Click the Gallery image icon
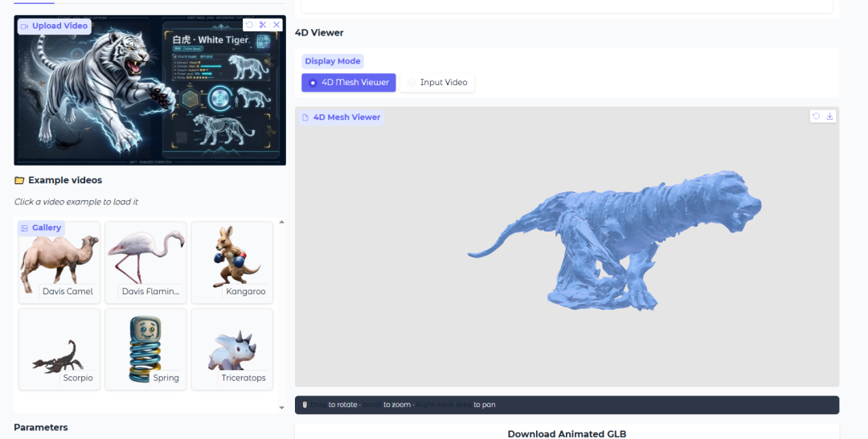 click(24, 228)
